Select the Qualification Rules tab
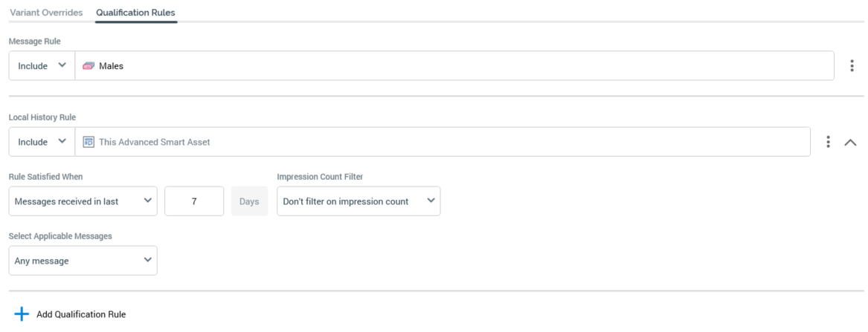Viewport: 868px width, 332px height. [135, 13]
